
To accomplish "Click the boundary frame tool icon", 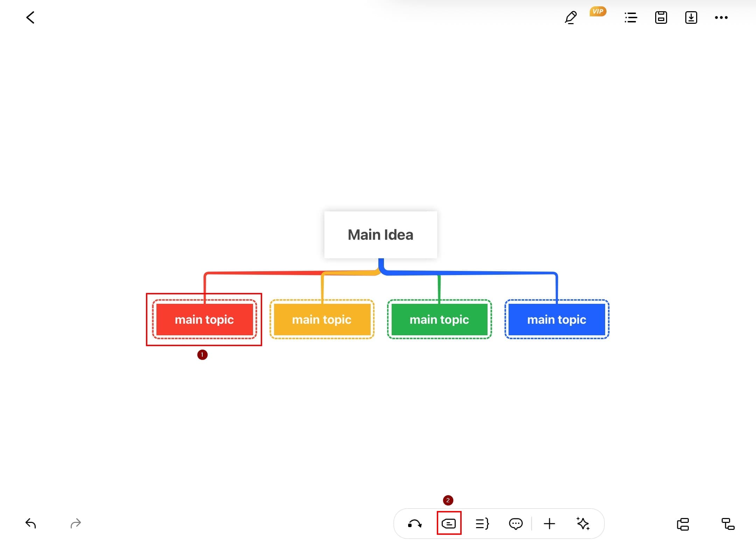I will point(449,524).
